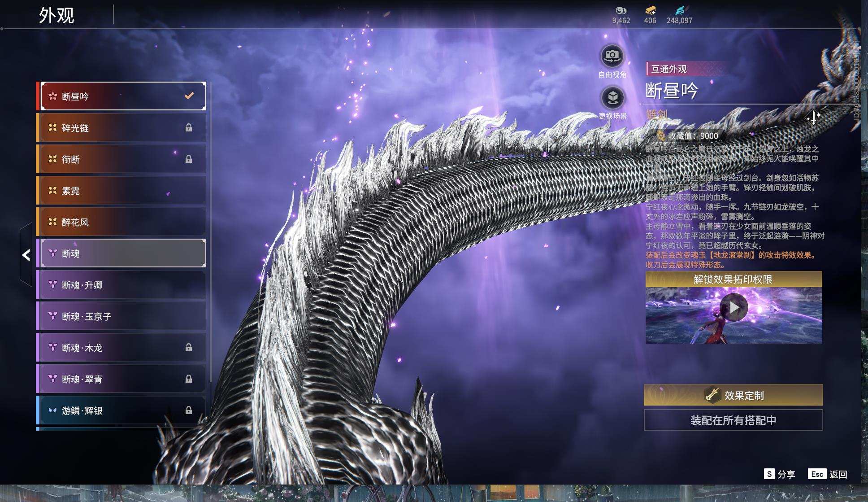This screenshot has width=868, height=502.
Task: Click the rarity icon beside 断魂·玉京子
Action: 52,316
